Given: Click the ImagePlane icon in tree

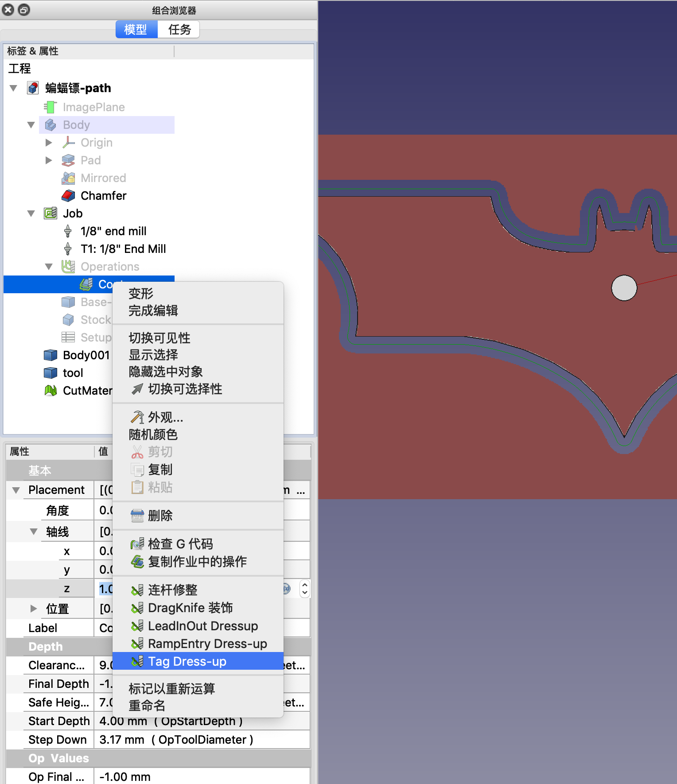Looking at the screenshot, I should point(51,107).
